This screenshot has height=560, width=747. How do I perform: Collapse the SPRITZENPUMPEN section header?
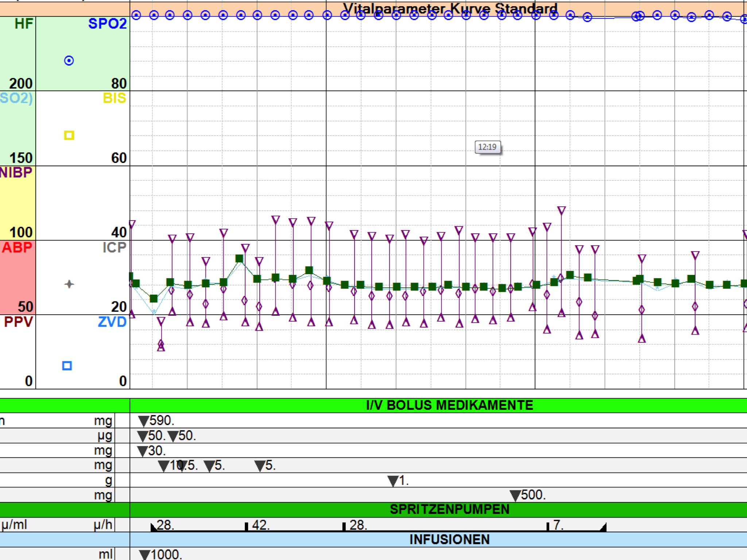point(449,509)
